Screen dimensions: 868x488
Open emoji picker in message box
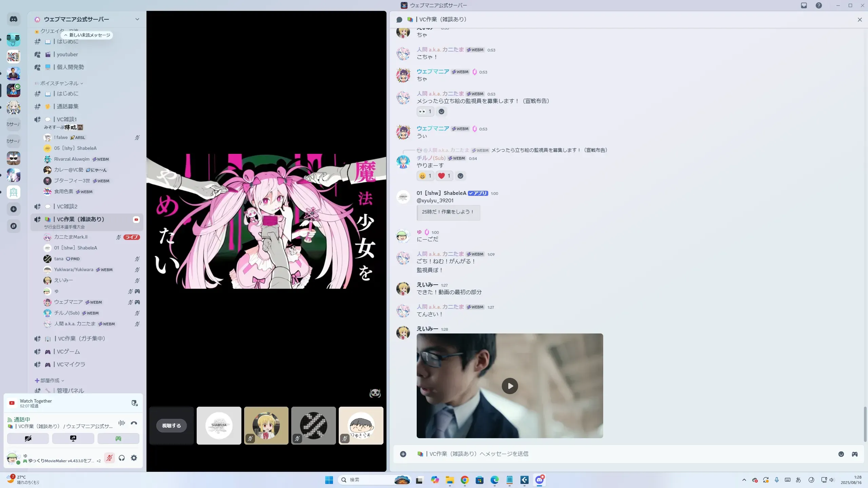tap(841, 454)
